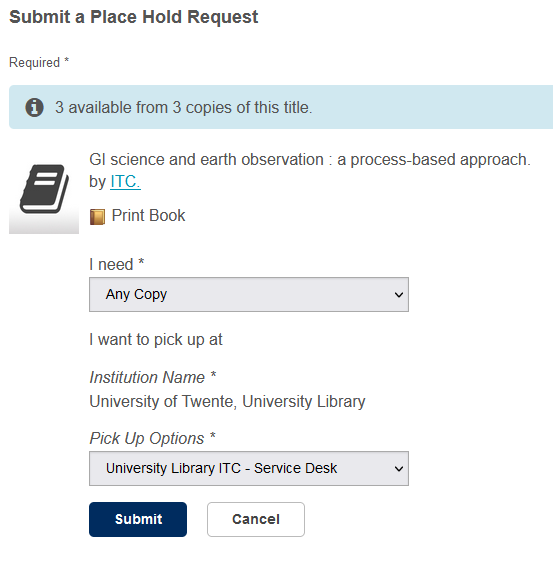Click the 'I need' field label
Image resolution: width=553 pixels, height=564 pixels.
point(117,264)
